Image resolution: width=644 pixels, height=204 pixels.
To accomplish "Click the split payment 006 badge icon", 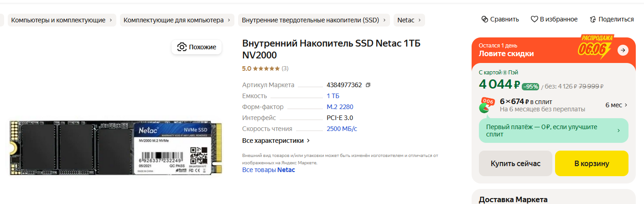I will tap(486, 105).
